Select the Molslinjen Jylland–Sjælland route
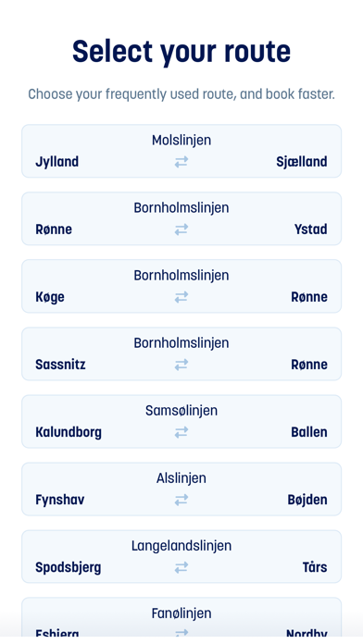 181,151
